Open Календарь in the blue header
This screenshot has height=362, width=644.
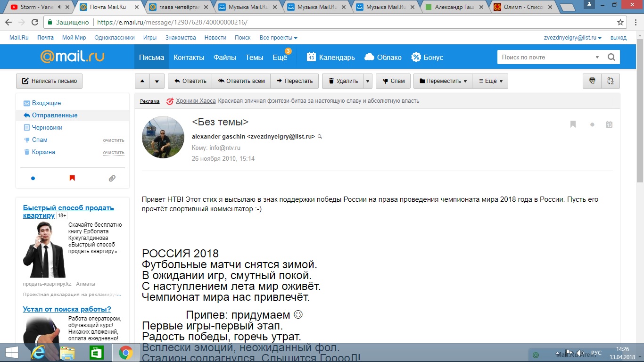(331, 57)
